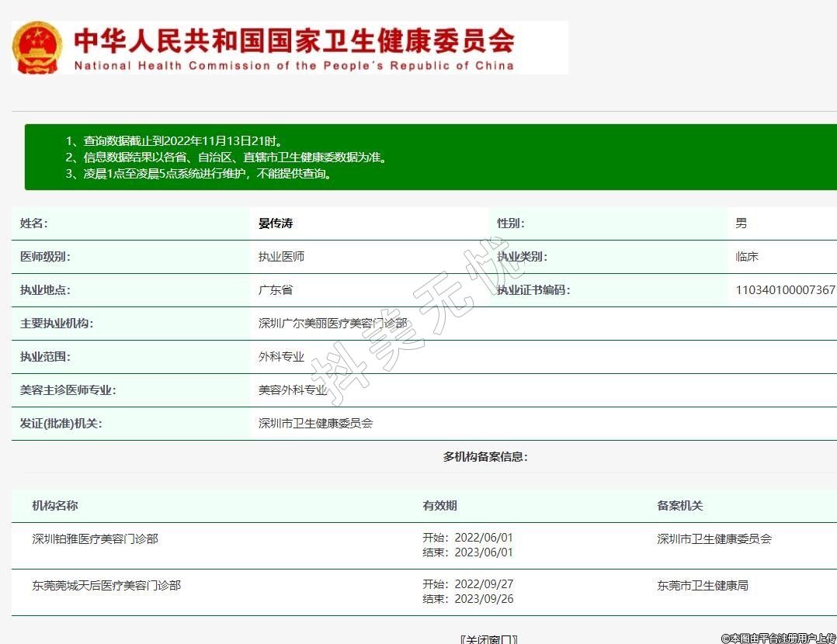Click the 中华人民共和国国家卫生健康委员会 header title

[293, 40]
